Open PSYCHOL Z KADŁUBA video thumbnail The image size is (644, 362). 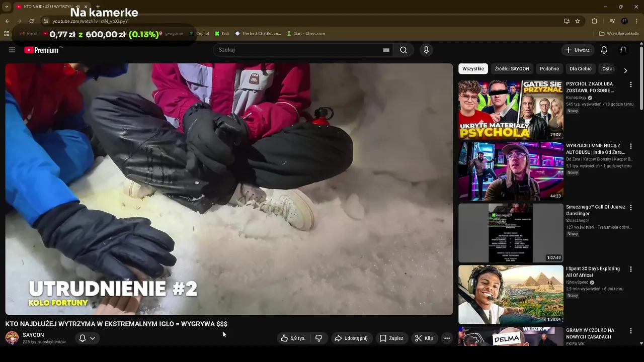(511, 110)
